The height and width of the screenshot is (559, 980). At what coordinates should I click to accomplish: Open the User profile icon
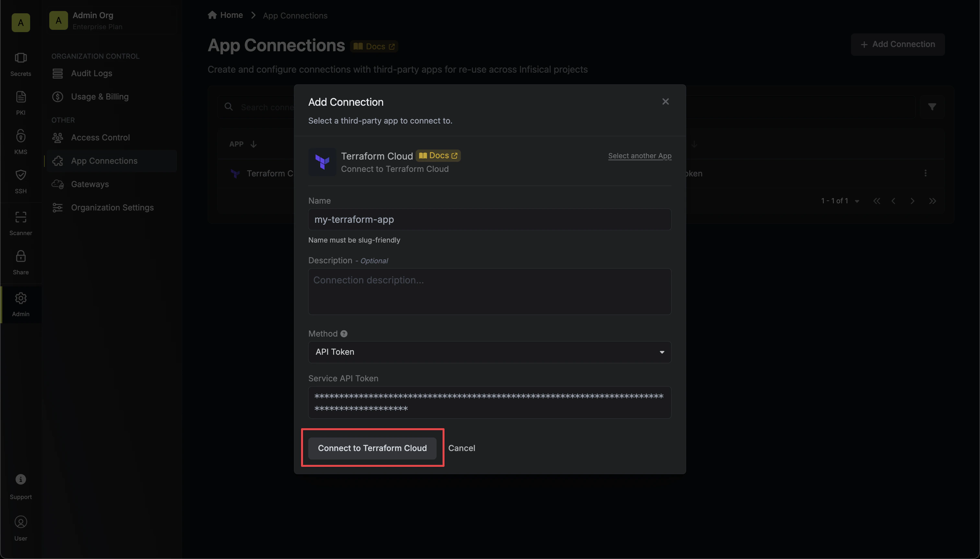[21, 522]
